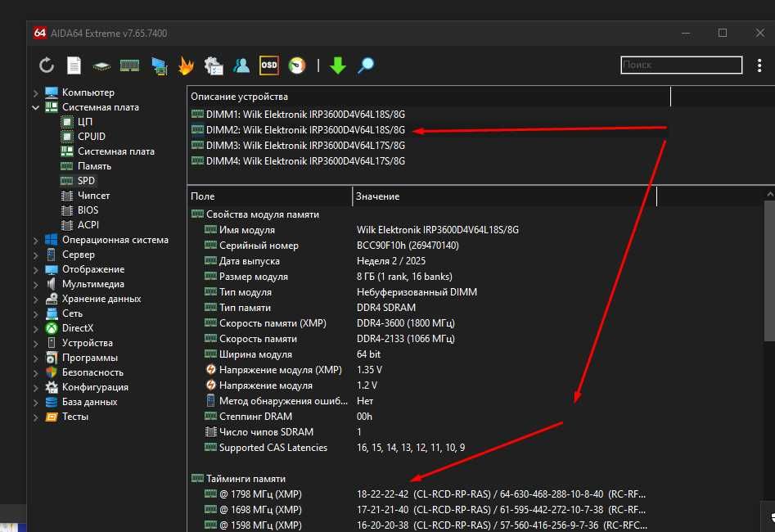Select DIMM3 Wilk Elektronik module row
Image resolution: width=775 pixels, height=532 pixels.
pos(298,146)
